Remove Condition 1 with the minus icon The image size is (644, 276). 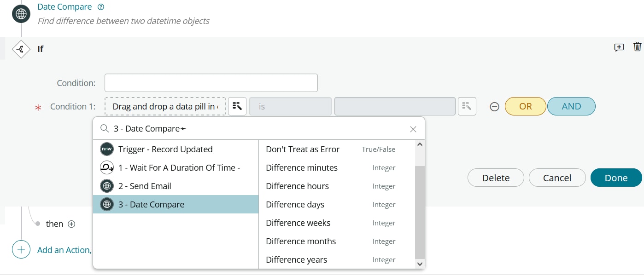coord(494,107)
